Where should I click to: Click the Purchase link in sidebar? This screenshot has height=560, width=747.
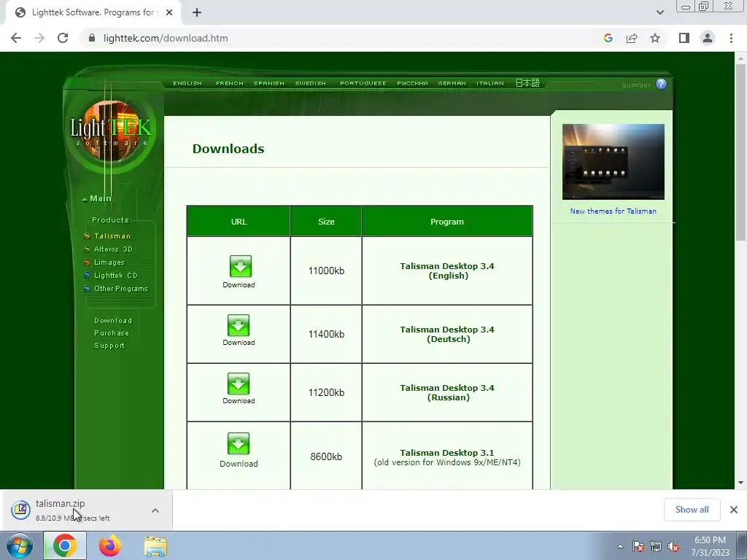[112, 333]
